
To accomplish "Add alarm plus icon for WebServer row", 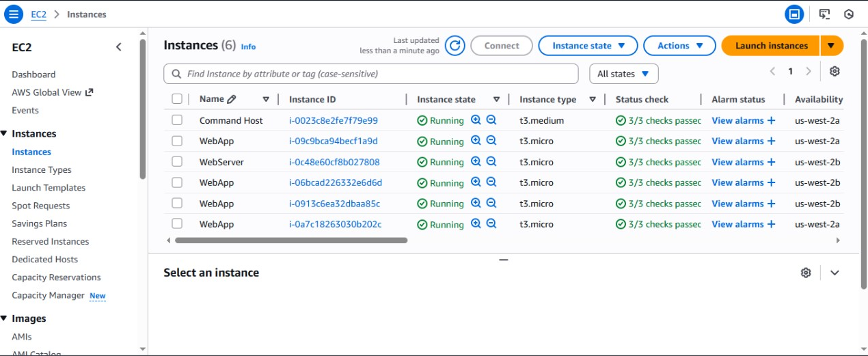I will [x=772, y=162].
